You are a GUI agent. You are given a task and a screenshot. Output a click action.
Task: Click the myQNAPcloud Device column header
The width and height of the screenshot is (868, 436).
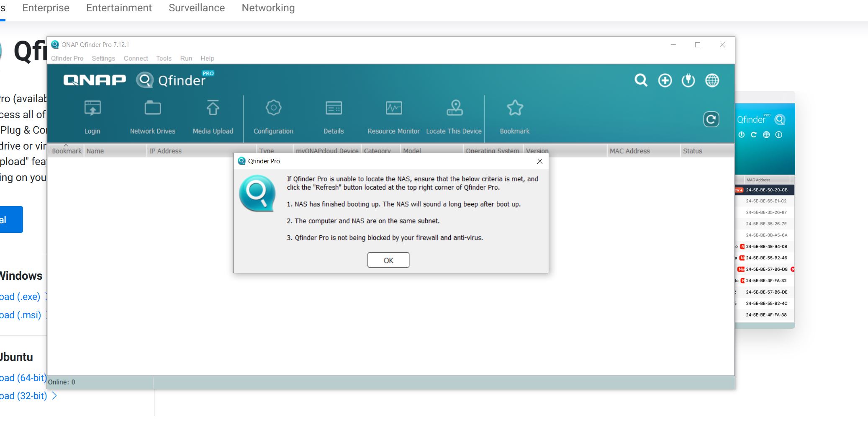(327, 150)
